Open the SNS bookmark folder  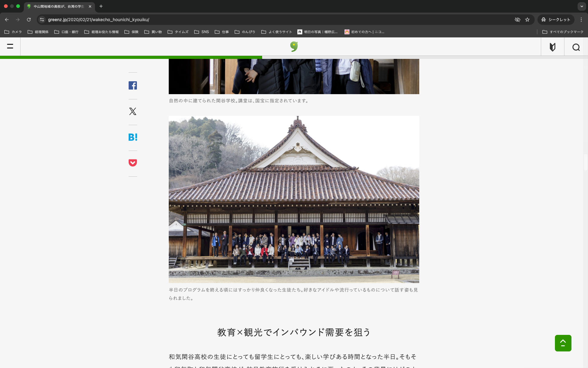pyautogui.click(x=202, y=32)
